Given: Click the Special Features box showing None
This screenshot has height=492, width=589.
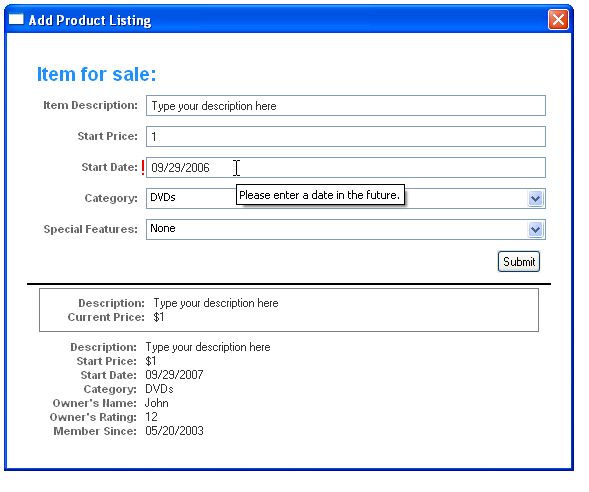Looking at the screenshot, I should [346, 229].
